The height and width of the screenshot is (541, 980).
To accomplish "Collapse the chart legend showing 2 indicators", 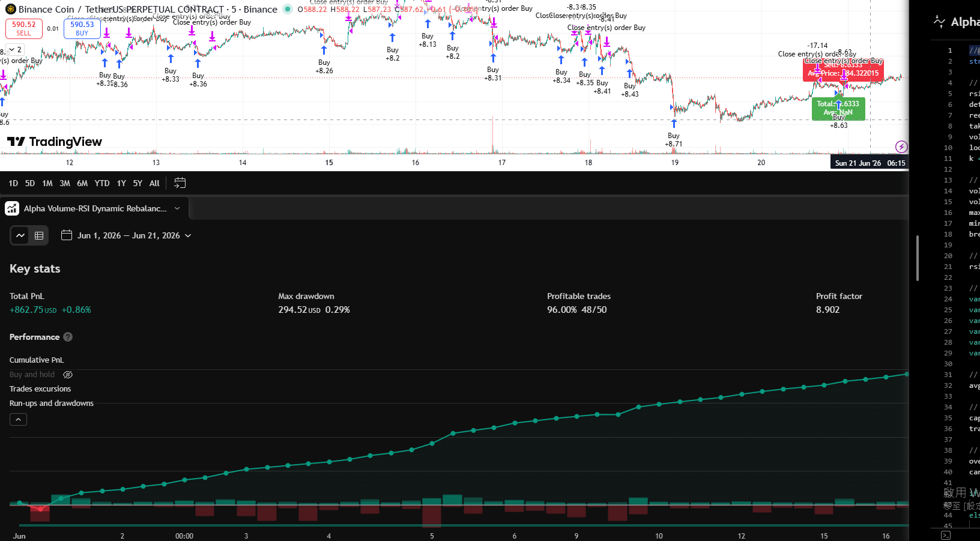I will [16, 49].
